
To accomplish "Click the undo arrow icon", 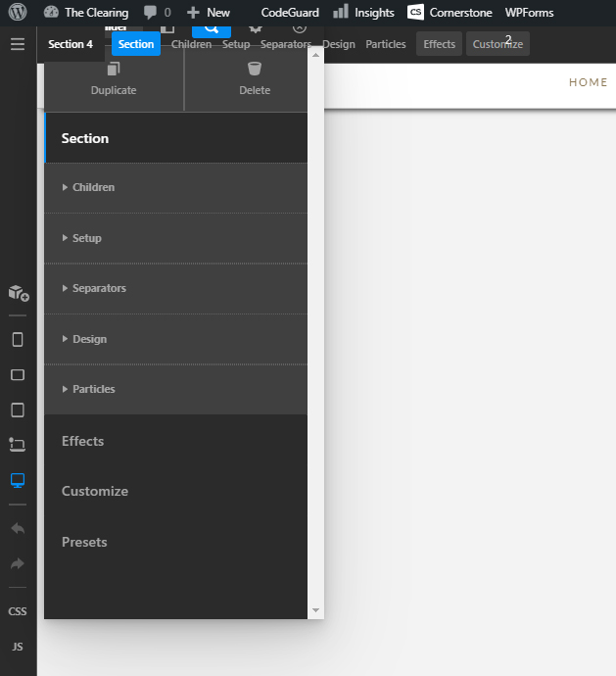I will [18, 528].
